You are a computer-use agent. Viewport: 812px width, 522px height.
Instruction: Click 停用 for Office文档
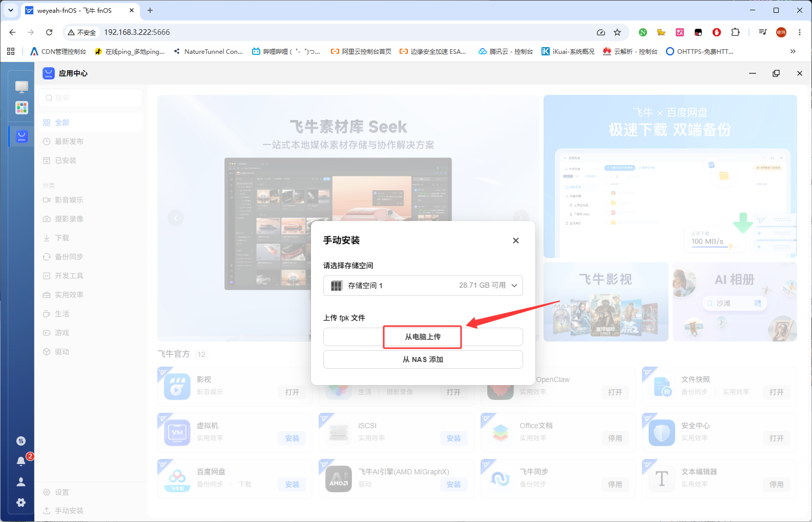tap(615, 438)
